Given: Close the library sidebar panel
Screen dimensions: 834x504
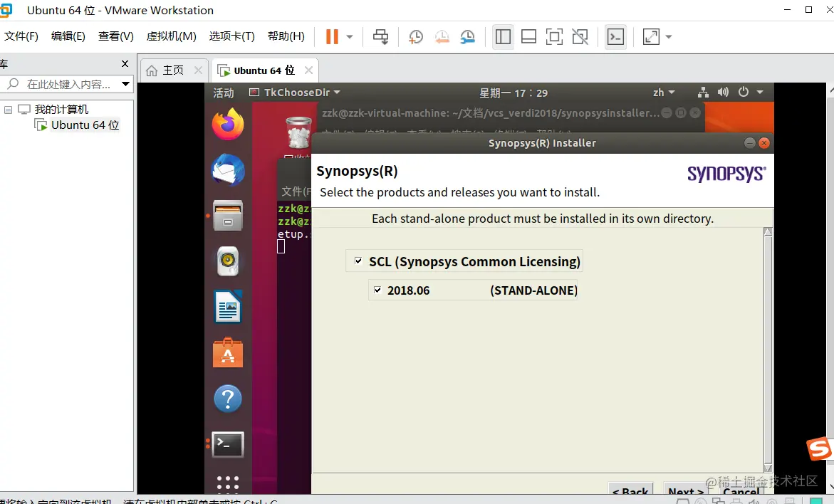Looking at the screenshot, I should click(125, 64).
